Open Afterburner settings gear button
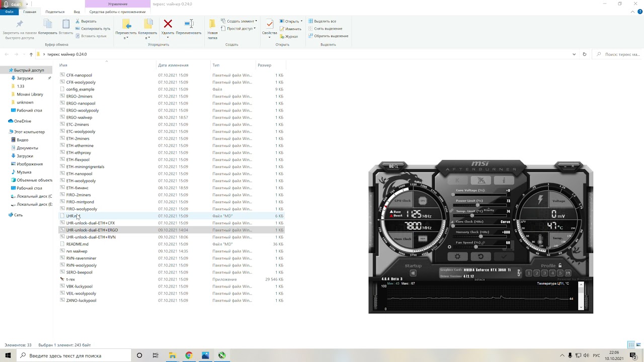Viewport: 644px width, 362px height. 457,256
